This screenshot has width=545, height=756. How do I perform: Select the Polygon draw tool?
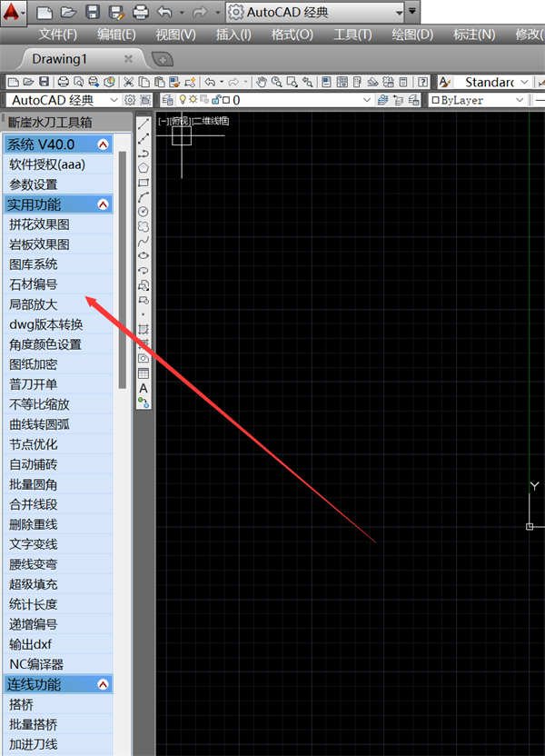coord(144,168)
